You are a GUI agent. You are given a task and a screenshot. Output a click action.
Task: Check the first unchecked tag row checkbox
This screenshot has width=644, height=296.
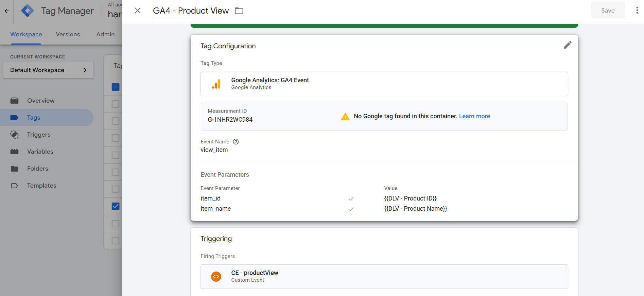116,104
